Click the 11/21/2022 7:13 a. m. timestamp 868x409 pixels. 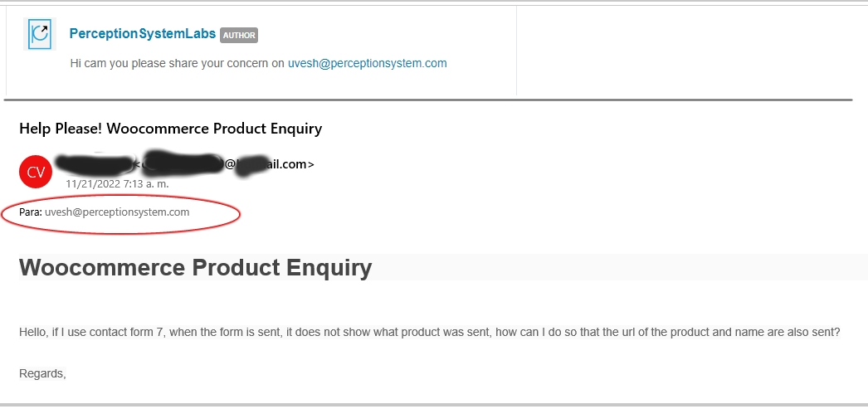click(x=117, y=183)
